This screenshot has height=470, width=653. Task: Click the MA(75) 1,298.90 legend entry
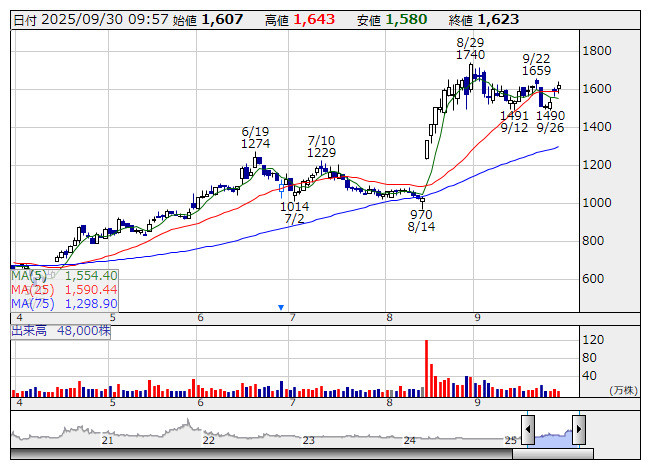(x=64, y=303)
